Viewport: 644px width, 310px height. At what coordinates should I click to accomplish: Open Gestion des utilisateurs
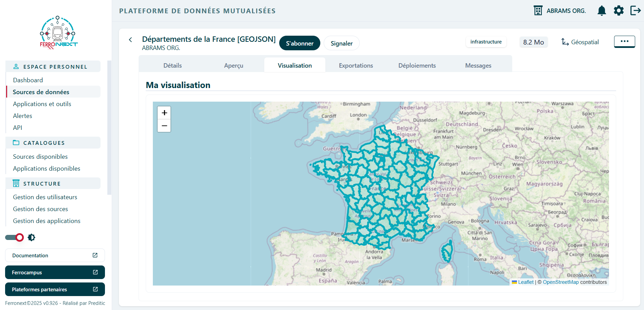point(45,197)
